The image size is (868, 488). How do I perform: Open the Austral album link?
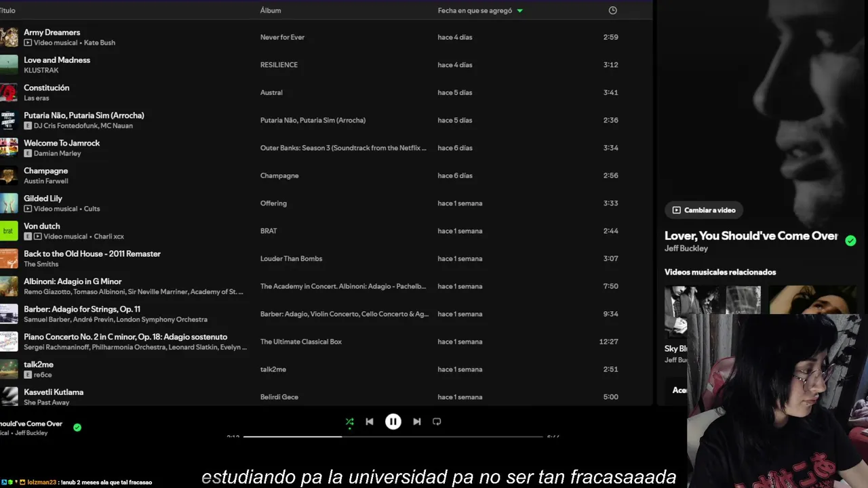pos(271,93)
